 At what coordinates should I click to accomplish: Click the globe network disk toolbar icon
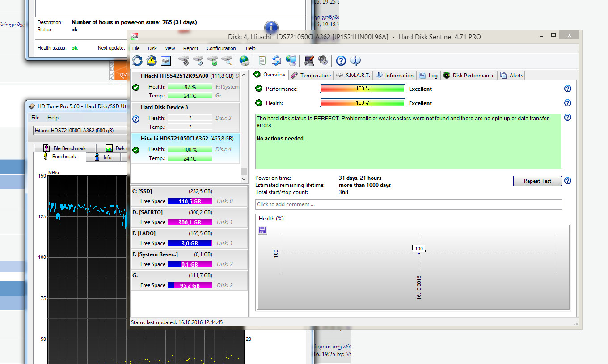tap(244, 61)
